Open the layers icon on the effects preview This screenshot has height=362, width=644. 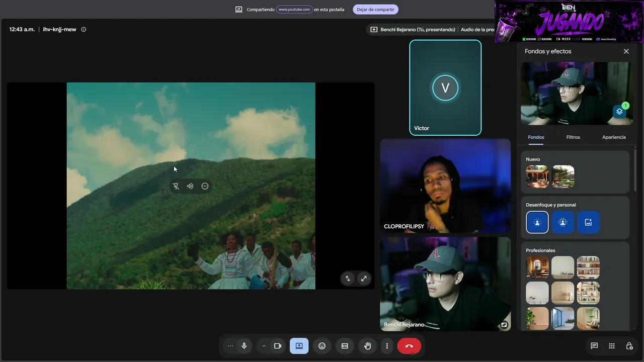click(x=619, y=112)
